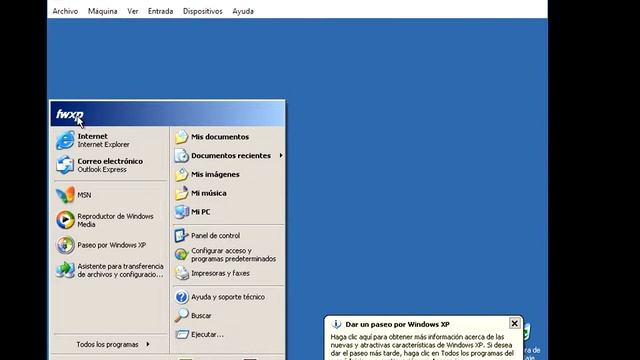The height and width of the screenshot is (360, 640).
Task: Select the MSN label
Action: 84,195
